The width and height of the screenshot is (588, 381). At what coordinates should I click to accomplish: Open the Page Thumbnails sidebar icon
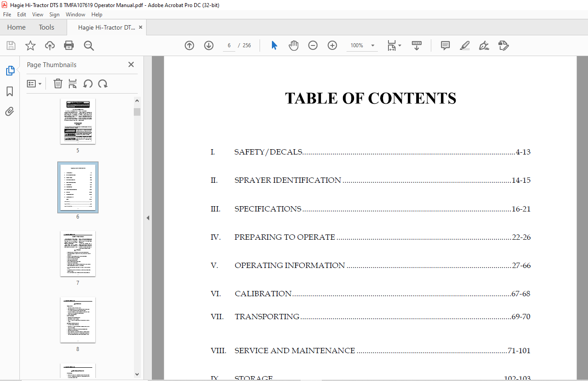[10, 71]
